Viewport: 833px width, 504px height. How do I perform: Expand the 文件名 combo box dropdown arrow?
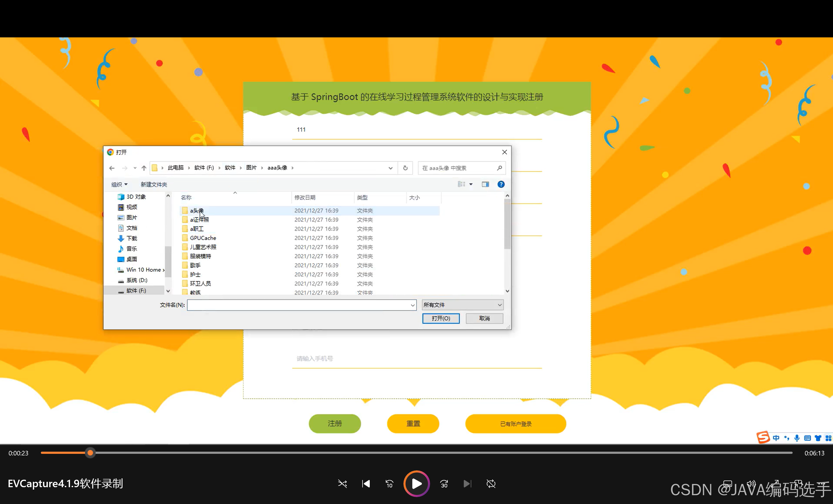[x=413, y=305]
